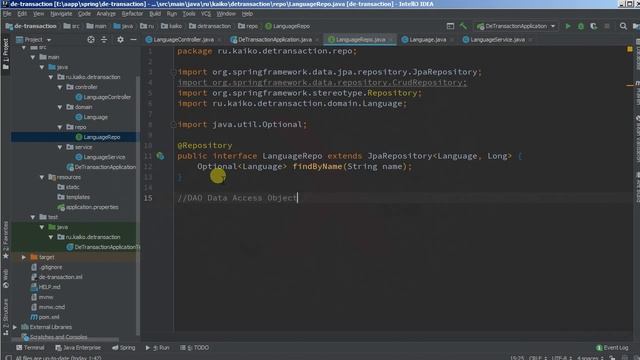Open Search Everywhere magnifier icon
The width and height of the screenshot is (640, 360).
click(623, 26)
